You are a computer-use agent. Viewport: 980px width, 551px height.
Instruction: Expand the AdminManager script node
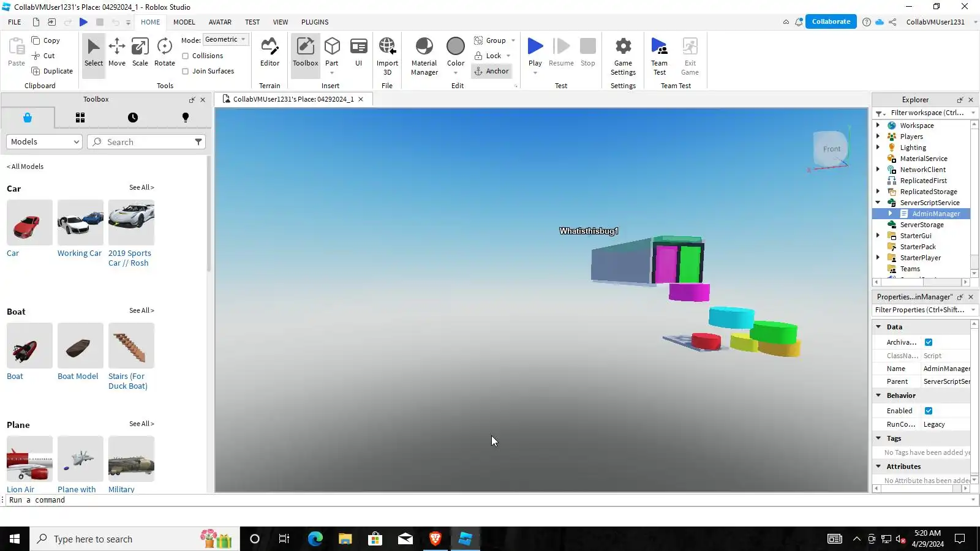[891, 214]
